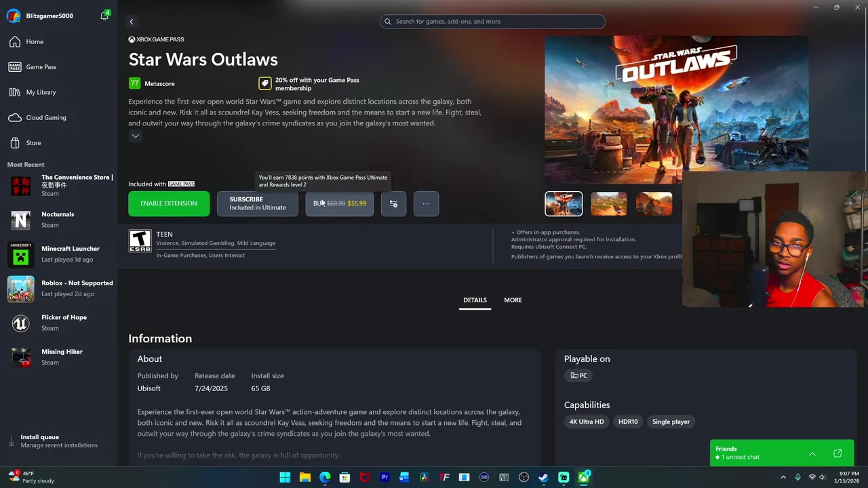This screenshot has width=868, height=488.
Task: Open Flicker of Hope recent game
Action: click(60, 323)
